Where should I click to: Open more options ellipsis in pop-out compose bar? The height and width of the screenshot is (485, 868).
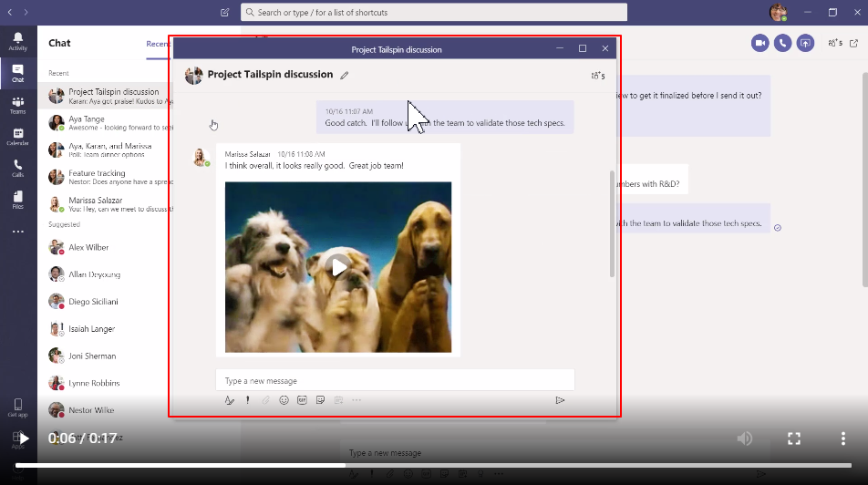(x=356, y=400)
